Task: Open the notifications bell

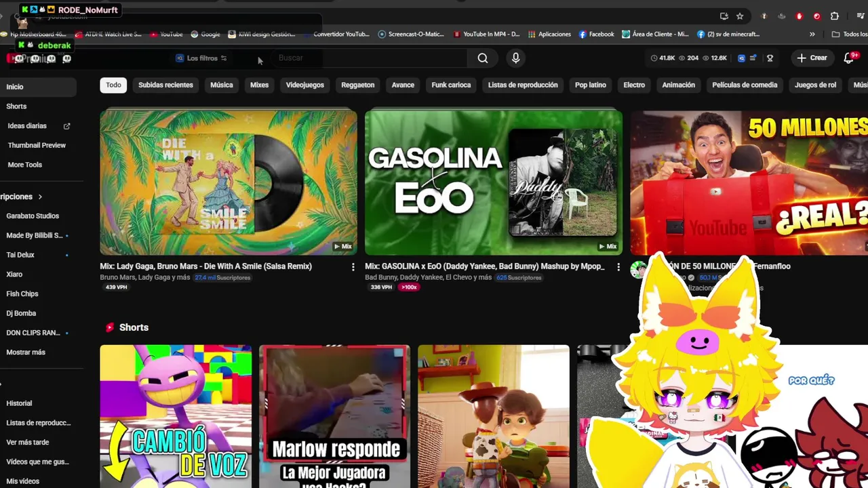Action: click(849, 58)
